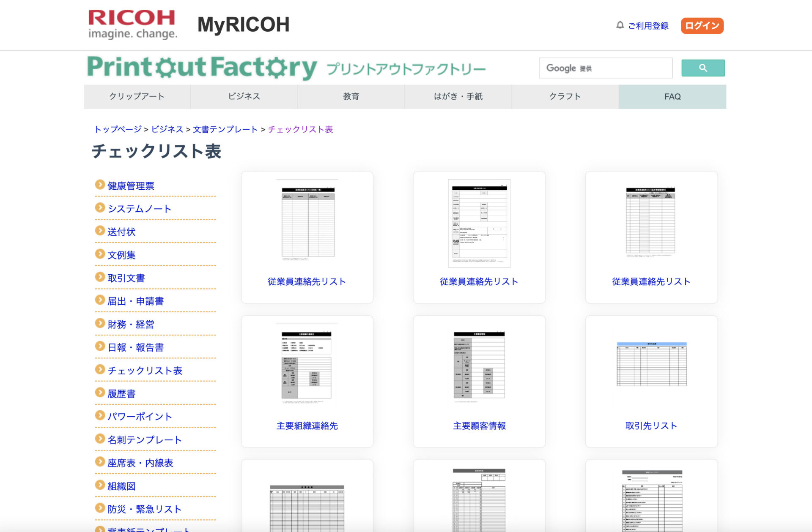The width and height of the screenshot is (812, 532).
Task: Click the orange arrow icon beside 送付状
Action: [x=100, y=231]
